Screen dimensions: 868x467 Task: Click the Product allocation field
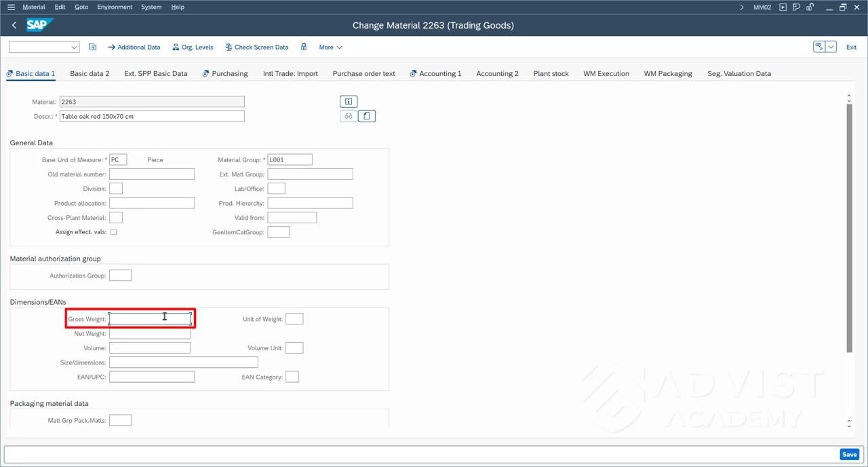[152, 203]
